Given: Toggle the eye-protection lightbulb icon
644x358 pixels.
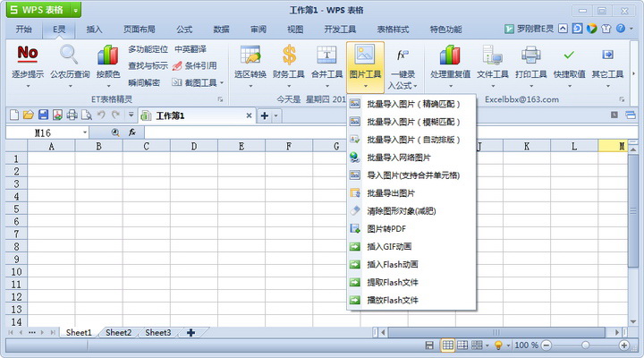Looking at the screenshot, I should [x=498, y=345].
